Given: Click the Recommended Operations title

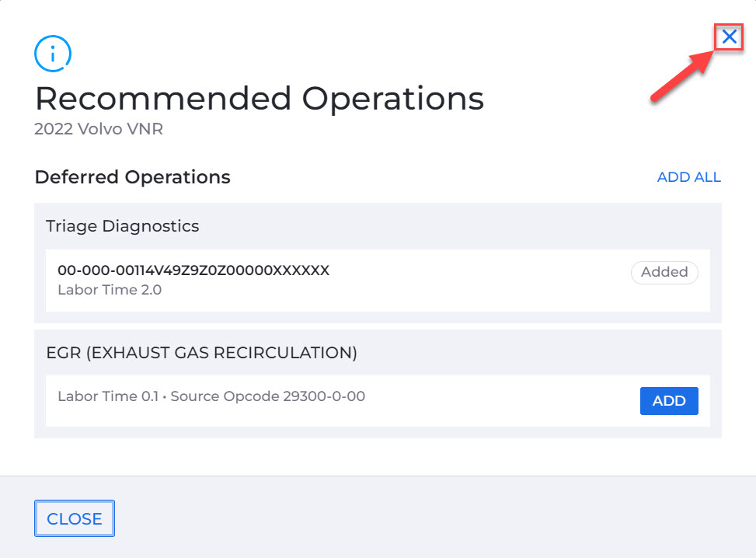Looking at the screenshot, I should tap(260, 99).
